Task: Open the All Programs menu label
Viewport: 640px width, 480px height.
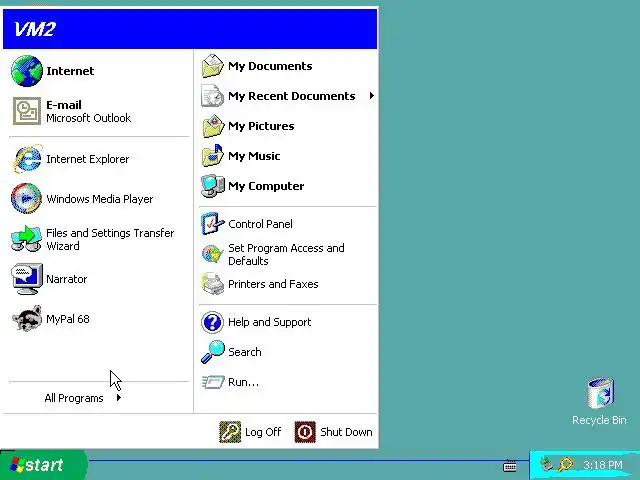Action: click(74, 398)
